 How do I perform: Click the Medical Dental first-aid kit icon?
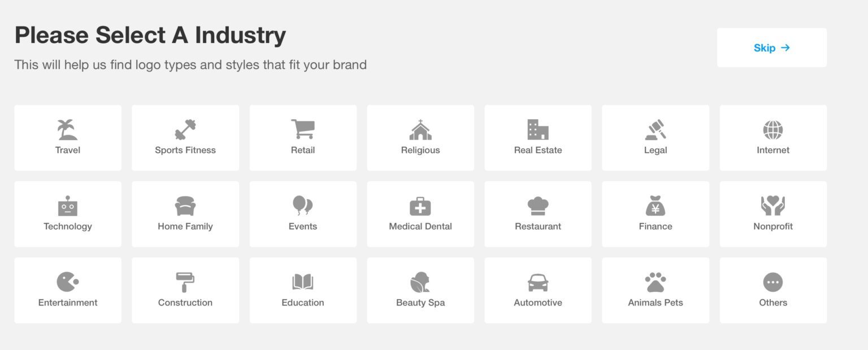tap(420, 206)
